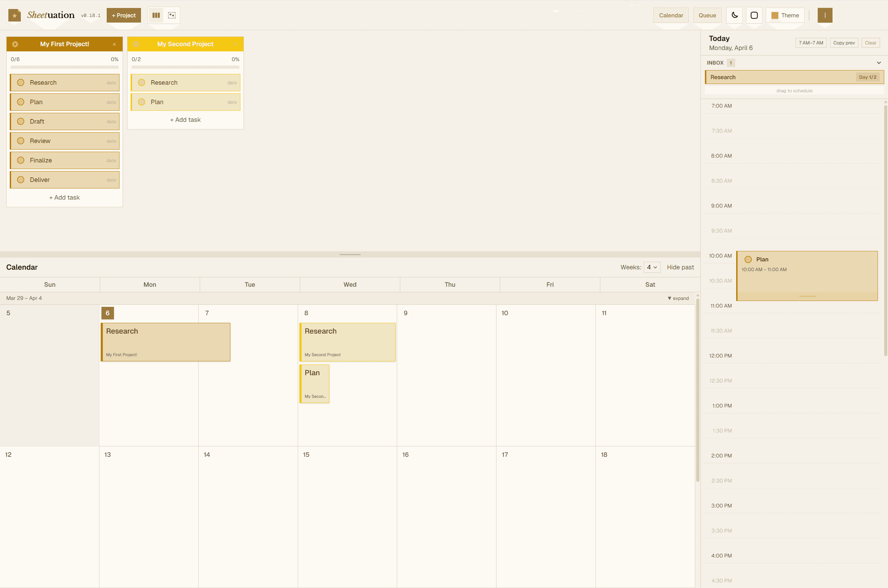The image size is (888, 588).
Task: Switch to the Calendar view
Action: click(x=671, y=15)
